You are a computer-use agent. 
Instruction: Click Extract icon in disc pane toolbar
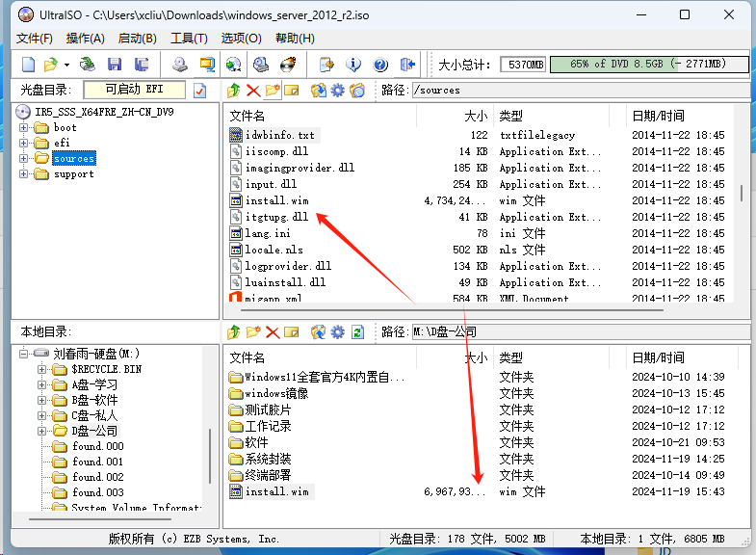pos(318,91)
